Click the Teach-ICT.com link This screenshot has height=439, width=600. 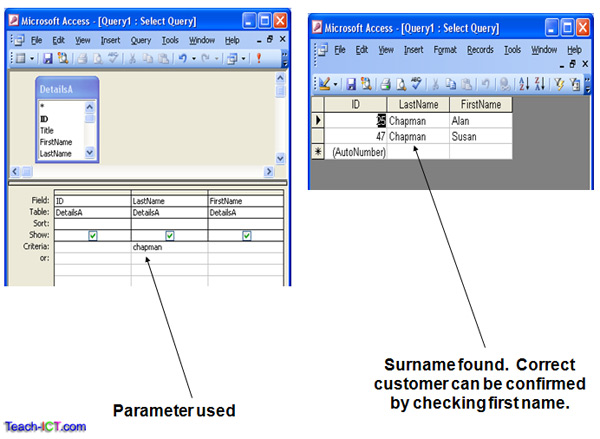[44, 426]
